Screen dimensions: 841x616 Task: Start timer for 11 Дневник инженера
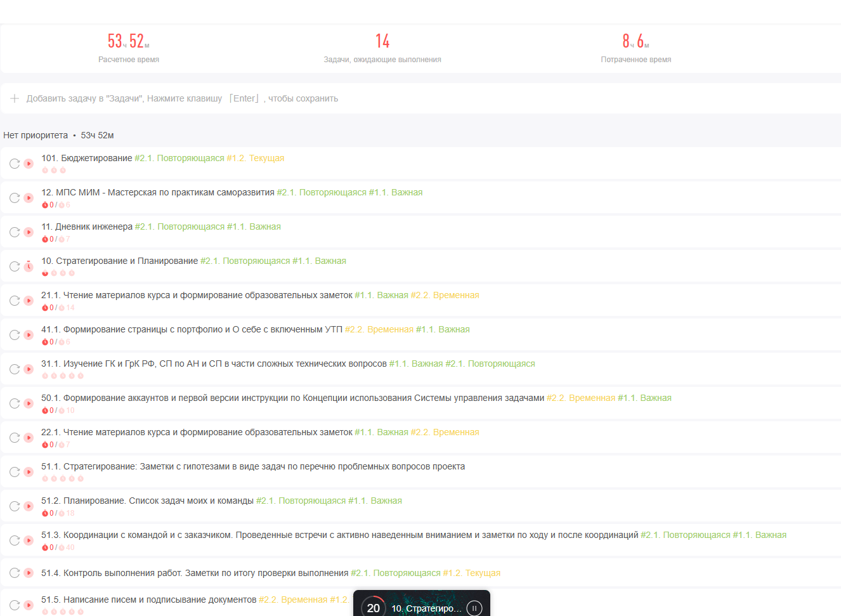[x=29, y=232]
